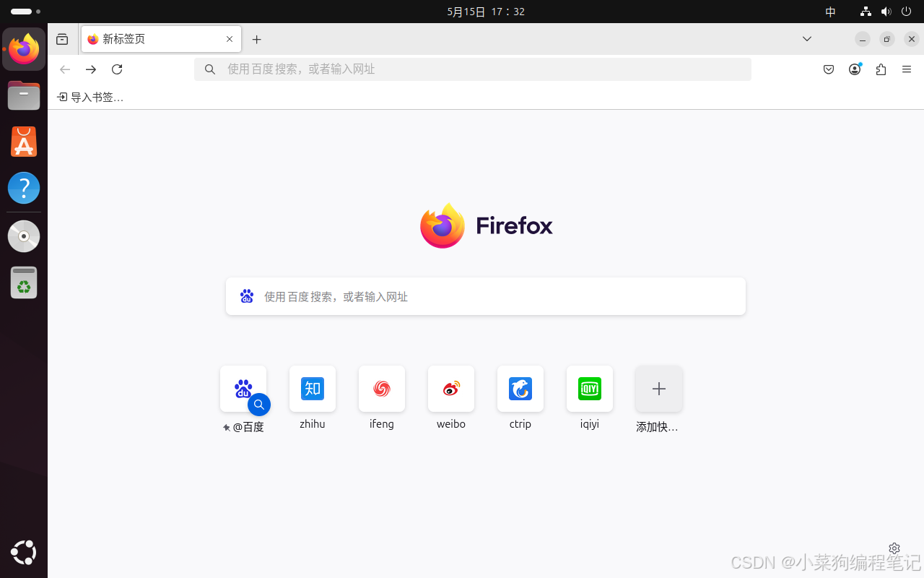
Task: Open Files manager from dock
Action: [x=24, y=95]
